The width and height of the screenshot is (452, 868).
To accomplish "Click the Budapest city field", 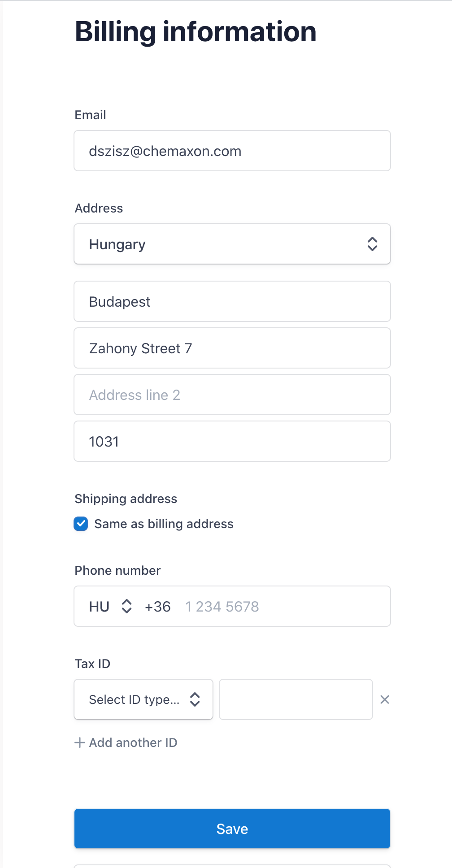I will click(x=232, y=301).
